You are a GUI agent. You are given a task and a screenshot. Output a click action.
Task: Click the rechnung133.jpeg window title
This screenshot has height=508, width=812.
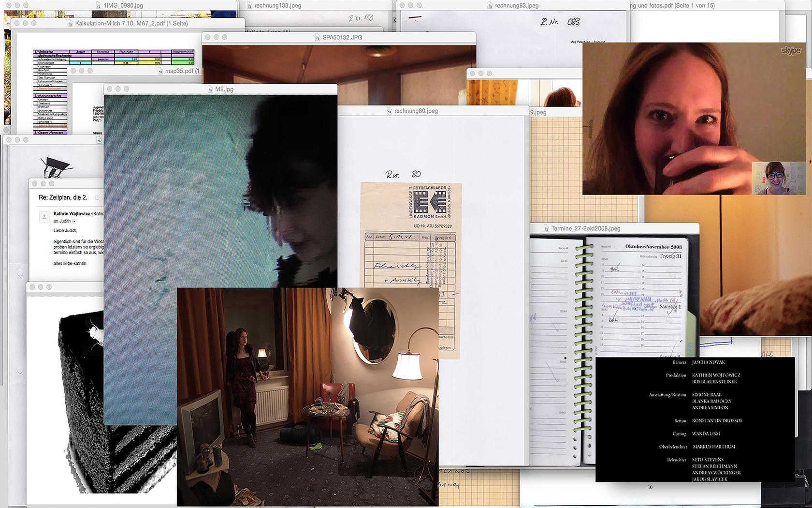pos(278,5)
